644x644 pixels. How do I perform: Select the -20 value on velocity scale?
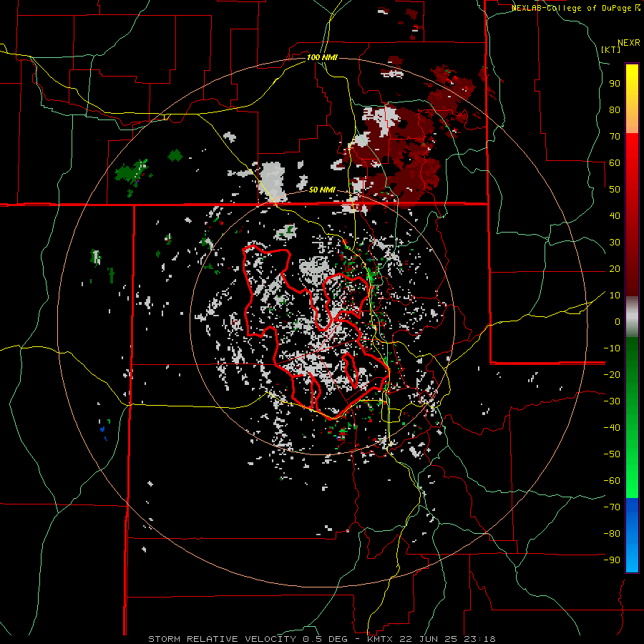coord(612,375)
